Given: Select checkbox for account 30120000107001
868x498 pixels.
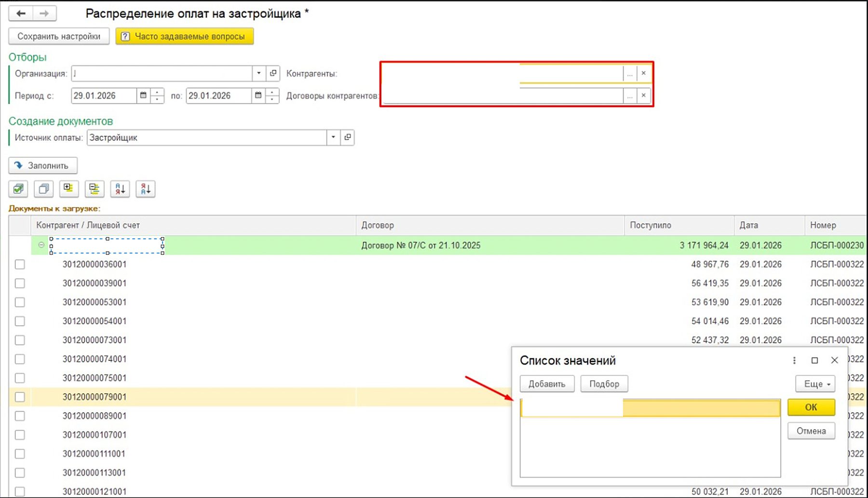Looking at the screenshot, I should coord(20,435).
